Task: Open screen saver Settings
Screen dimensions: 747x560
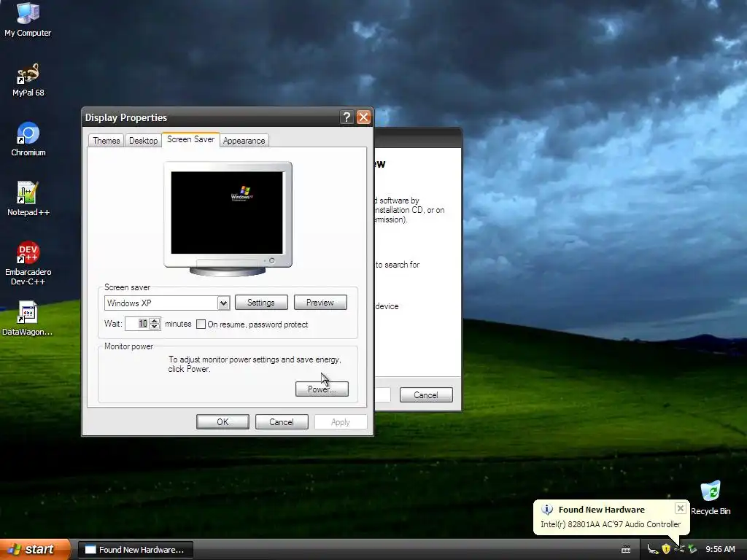Action: click(261, 303)
